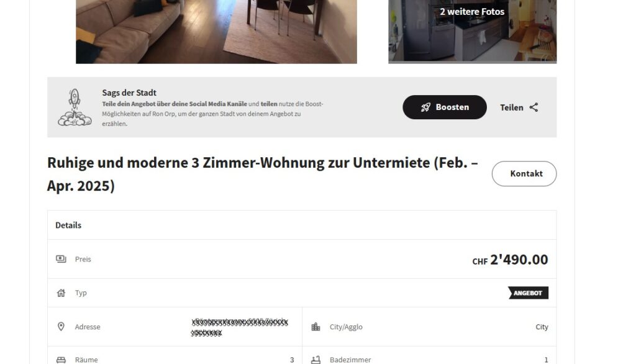The width and height of the screenshot is (636, 364).
Task: Click the Details section header
Action: pos(68,225)
